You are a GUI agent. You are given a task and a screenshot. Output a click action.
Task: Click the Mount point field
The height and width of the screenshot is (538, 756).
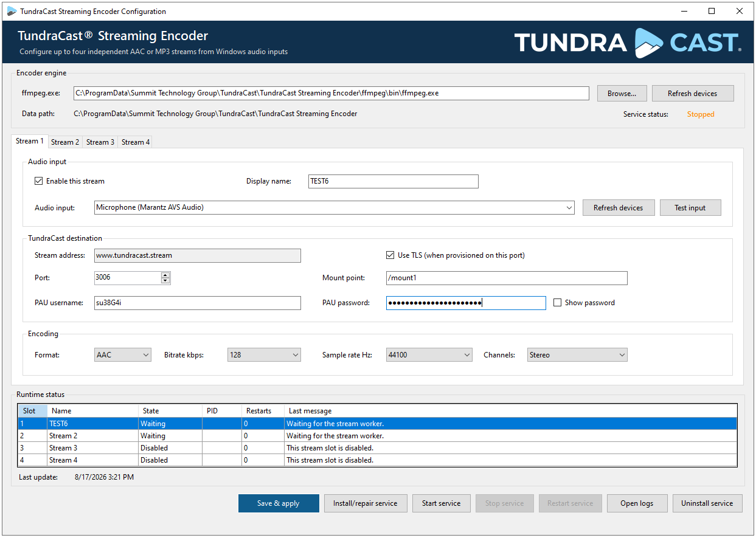[x=507, y=278]
